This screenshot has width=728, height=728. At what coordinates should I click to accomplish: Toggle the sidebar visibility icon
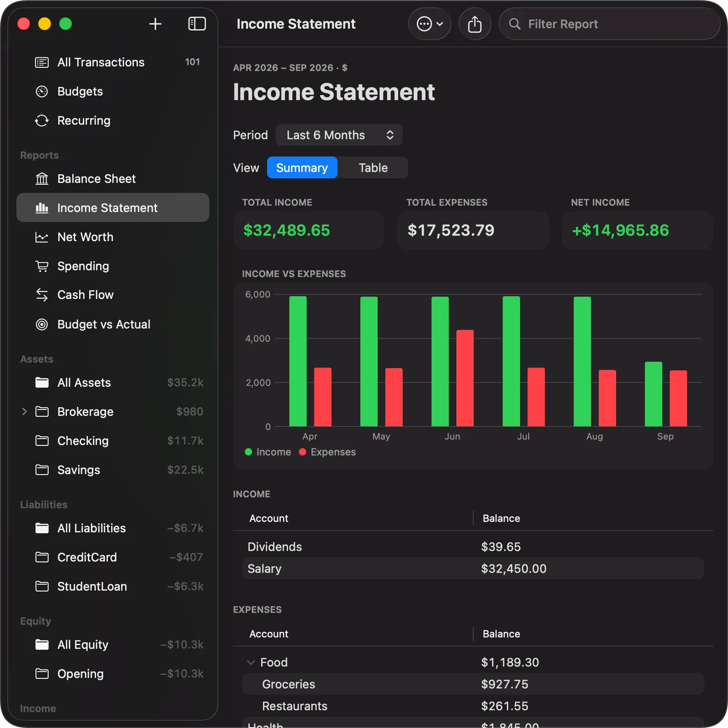[197, 24]
